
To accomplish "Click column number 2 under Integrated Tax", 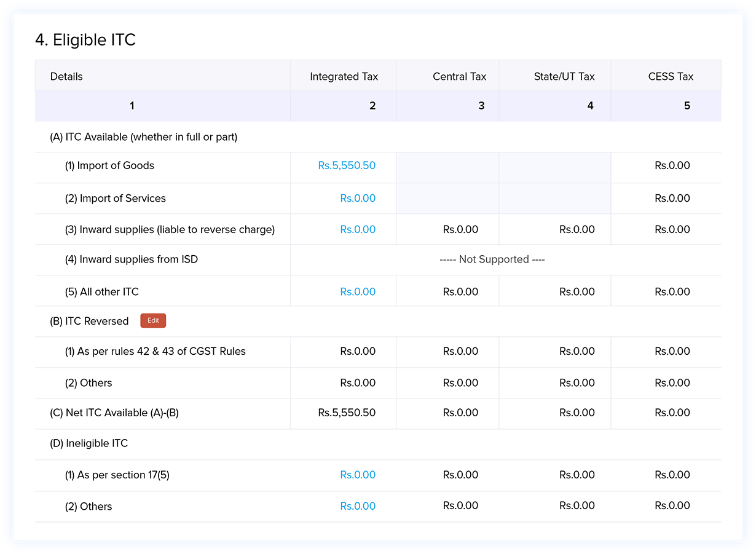I will click(372, 106).
